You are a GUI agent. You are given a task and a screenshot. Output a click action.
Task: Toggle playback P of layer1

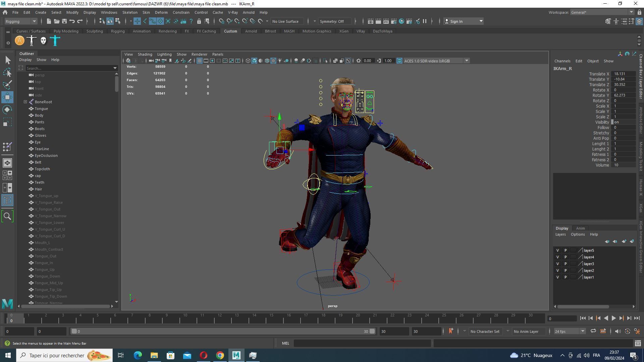(566, 277)
